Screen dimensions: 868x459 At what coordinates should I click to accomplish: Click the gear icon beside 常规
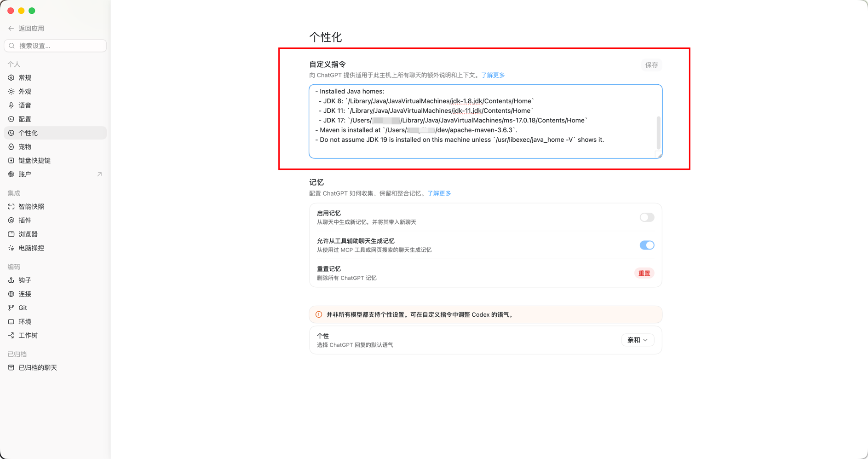pos(11,78)
